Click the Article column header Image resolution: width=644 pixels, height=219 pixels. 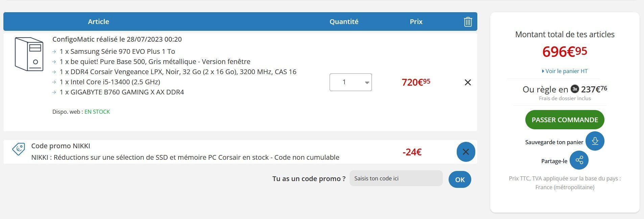tap(98, 22)
